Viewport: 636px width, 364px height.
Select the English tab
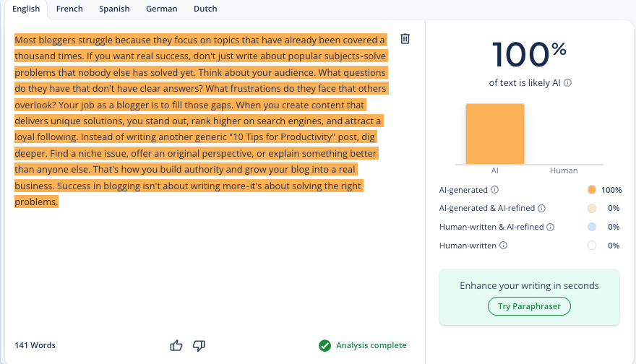26,9
